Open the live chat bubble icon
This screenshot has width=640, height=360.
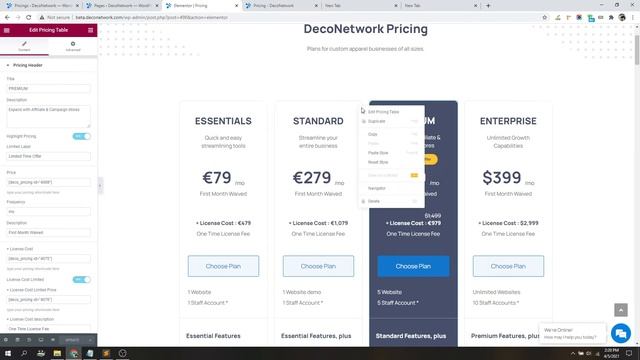[x=621, y=333]
